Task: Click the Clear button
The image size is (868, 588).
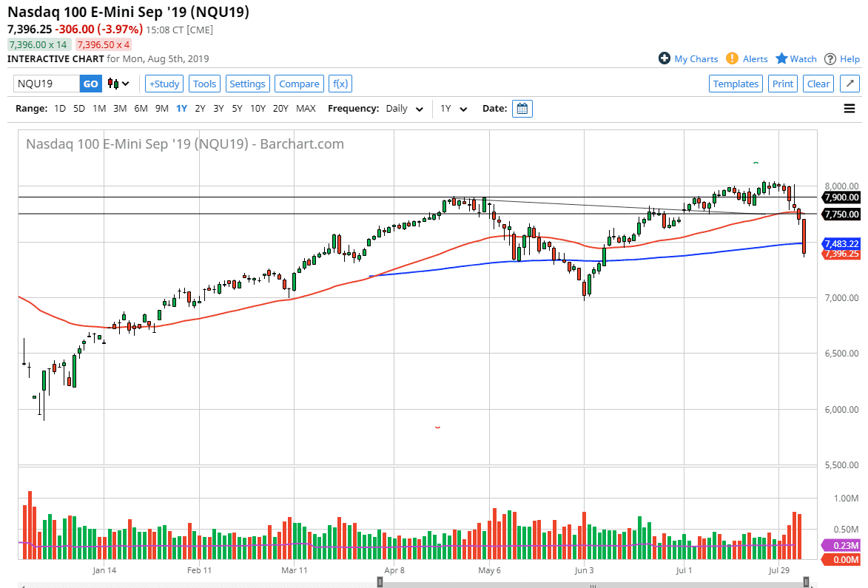Action: [818, 84]
